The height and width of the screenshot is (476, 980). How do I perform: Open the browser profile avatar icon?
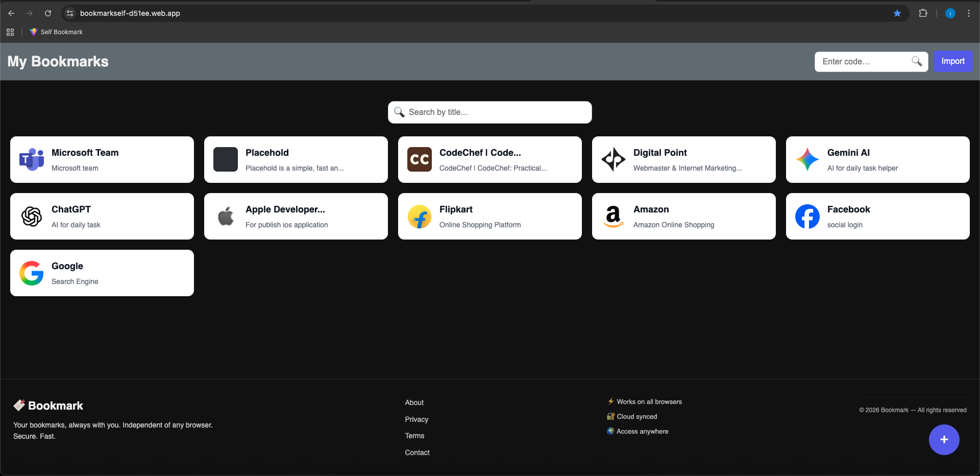(x=950, y=13)
